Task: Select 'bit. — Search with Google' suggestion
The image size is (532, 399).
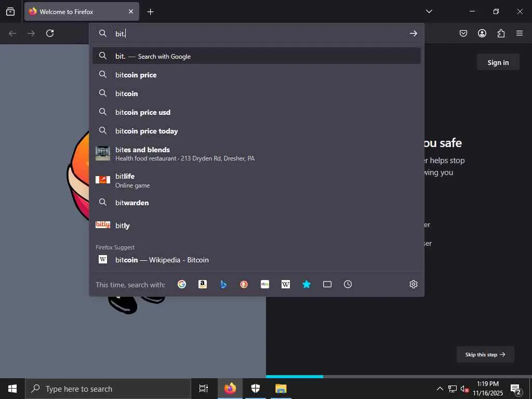Action: pyautogui.click(x=257, y=56)
